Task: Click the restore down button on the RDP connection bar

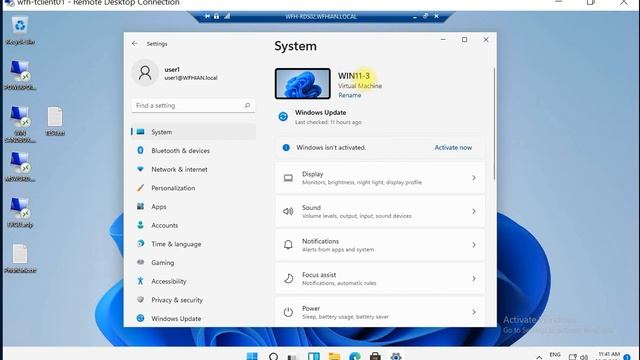Action: pos(425,16)
